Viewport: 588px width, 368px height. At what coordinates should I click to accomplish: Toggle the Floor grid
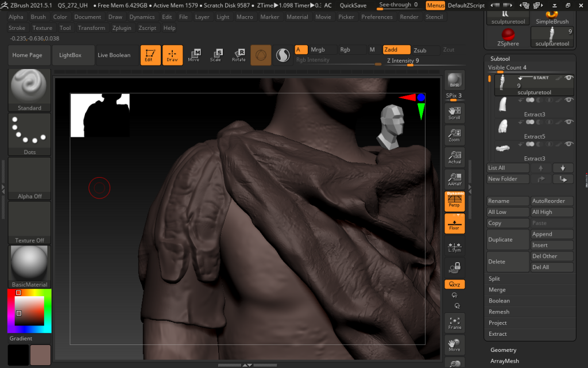point(455,224)
